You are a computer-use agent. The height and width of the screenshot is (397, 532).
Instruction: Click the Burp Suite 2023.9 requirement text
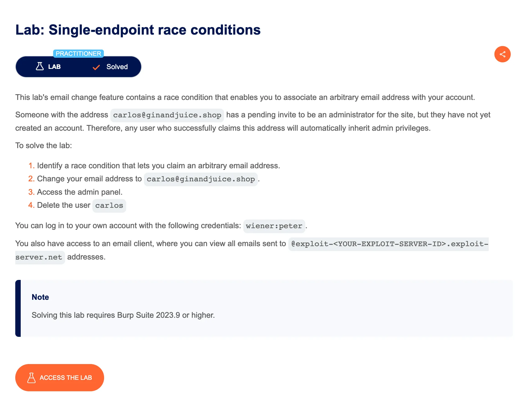(123, 315)
